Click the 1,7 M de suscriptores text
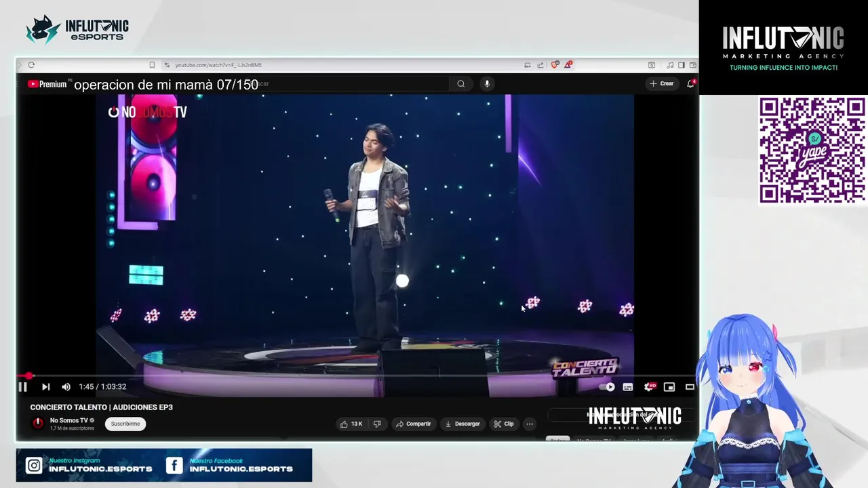The width and height of the screenshot is (868, 488). click(72, 428)
